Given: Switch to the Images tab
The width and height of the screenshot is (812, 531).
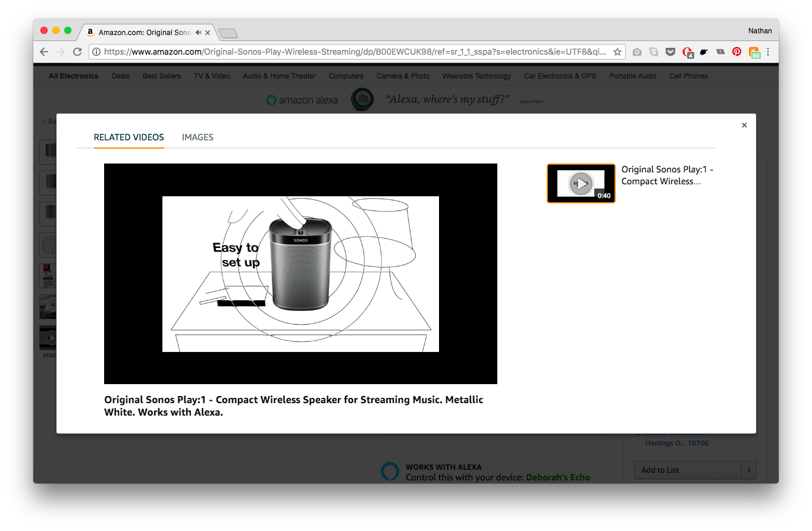Looking at the screenshot, I should click(x=197, y=137).
